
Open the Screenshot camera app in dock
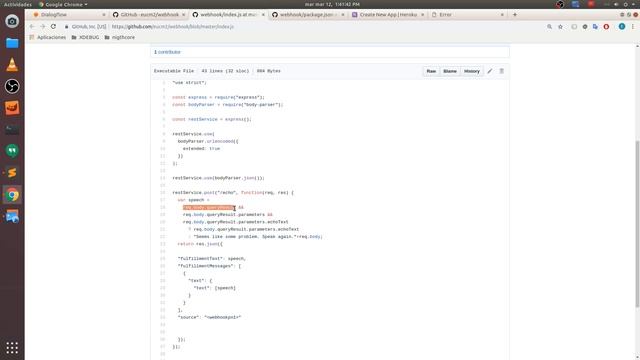12,21
